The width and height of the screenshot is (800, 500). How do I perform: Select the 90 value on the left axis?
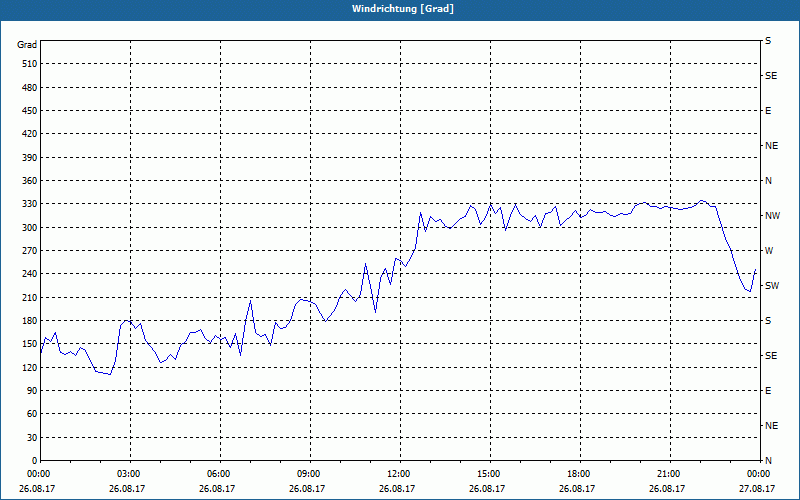(32, 391)
